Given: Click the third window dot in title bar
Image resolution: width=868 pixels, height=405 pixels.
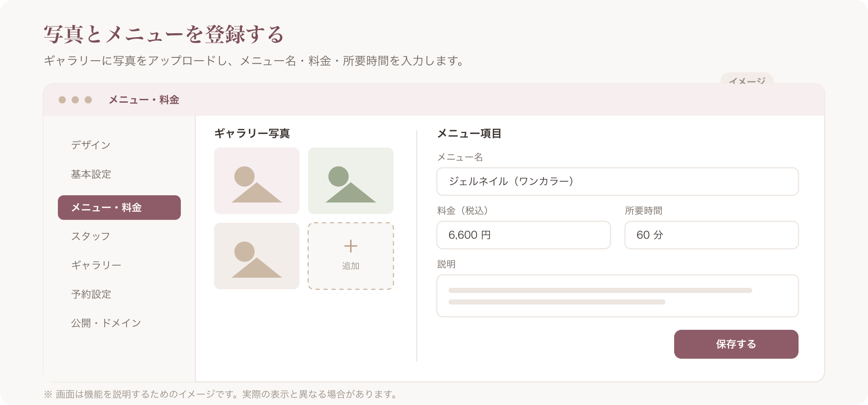Looking at the screenshot, I should tap(88, 100).
